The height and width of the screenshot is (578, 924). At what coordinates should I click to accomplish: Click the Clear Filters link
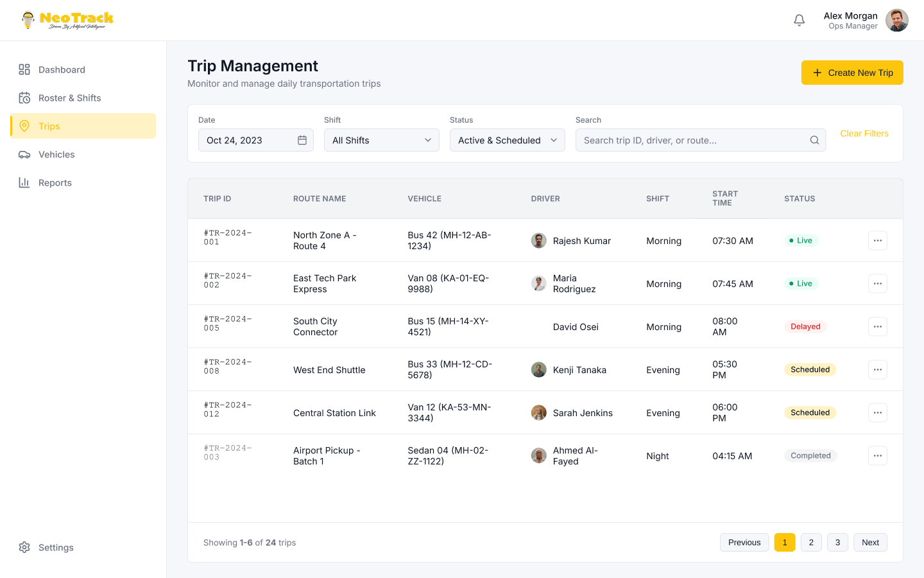[x=864, y=134]
